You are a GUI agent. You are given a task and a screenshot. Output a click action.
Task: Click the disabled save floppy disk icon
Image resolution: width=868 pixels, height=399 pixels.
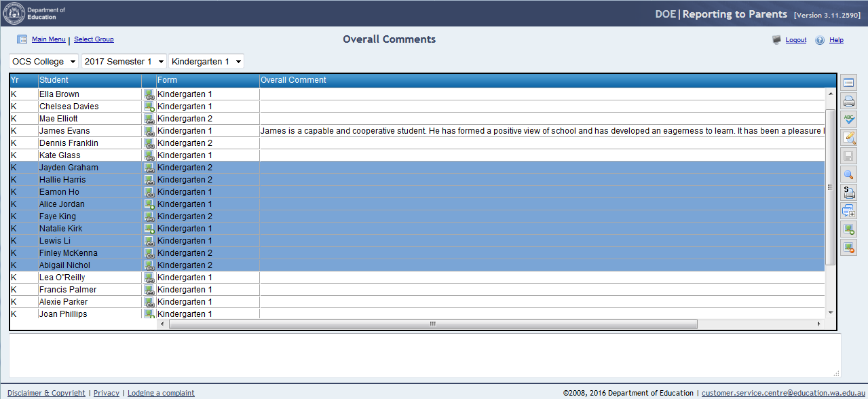[x=848, y=156]
